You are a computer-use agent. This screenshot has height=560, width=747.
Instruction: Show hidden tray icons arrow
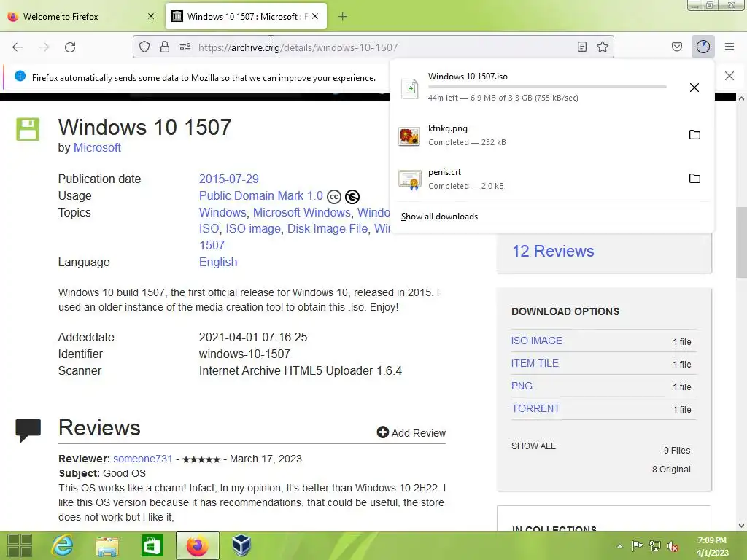coord(619,546)
